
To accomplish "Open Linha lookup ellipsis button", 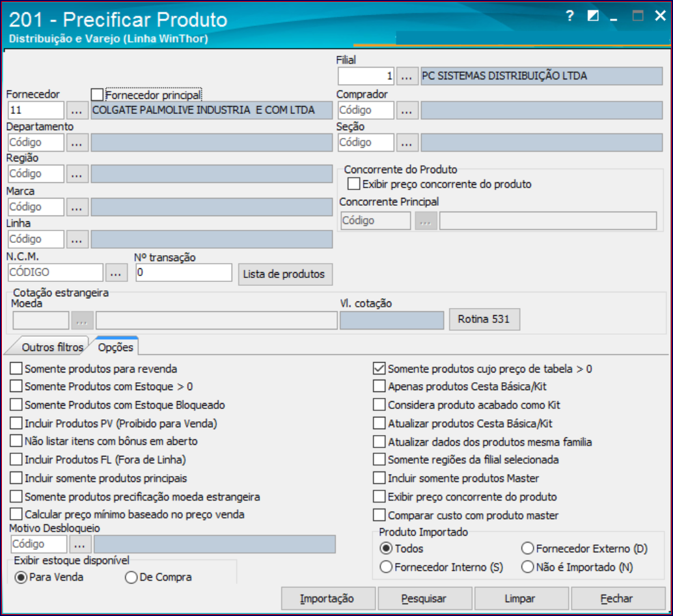I will (x=77, y=240).
